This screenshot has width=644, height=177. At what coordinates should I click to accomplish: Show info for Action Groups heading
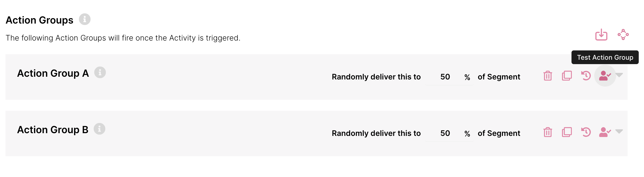(x=85, y=19)
